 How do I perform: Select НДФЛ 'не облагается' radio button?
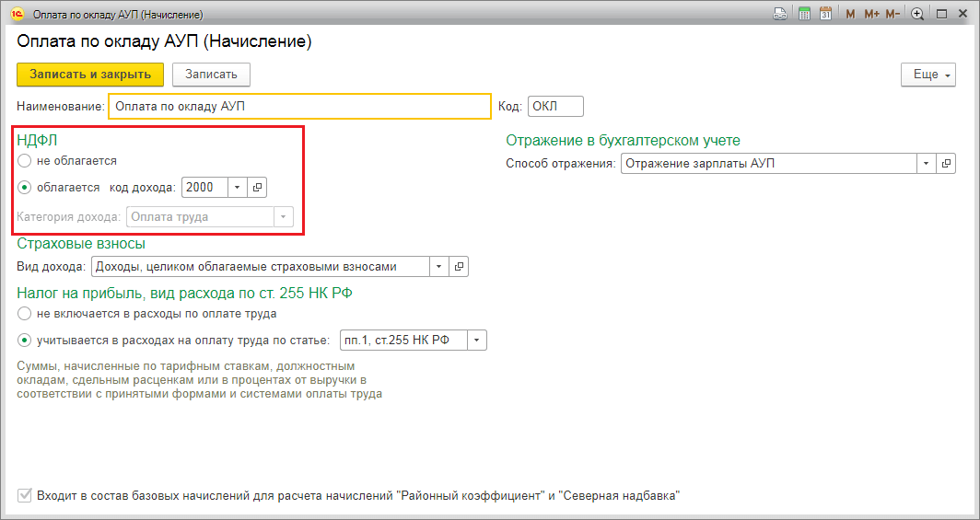click(24, 161)
